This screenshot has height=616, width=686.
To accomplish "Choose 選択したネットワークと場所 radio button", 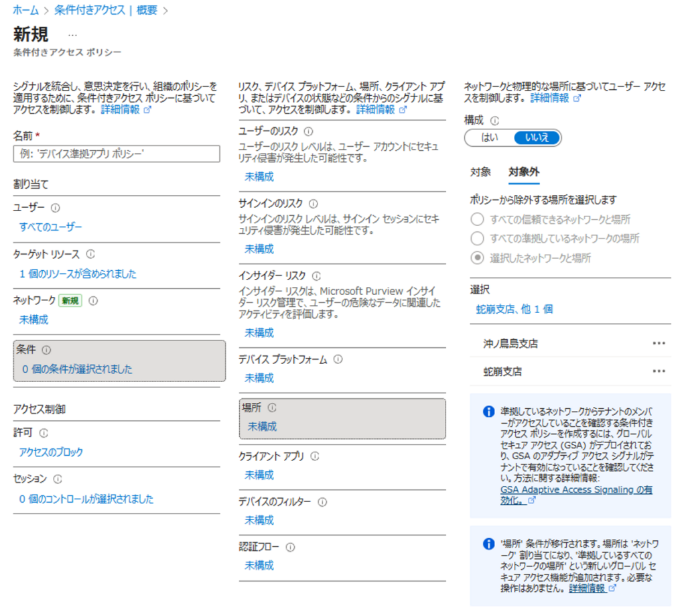I will point(477,258).
